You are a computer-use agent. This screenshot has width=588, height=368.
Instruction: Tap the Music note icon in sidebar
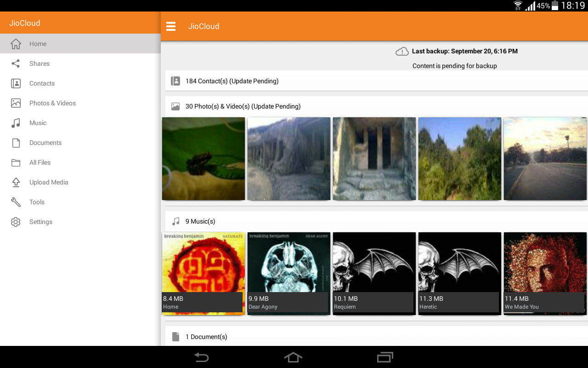click(x=16, y=123)
